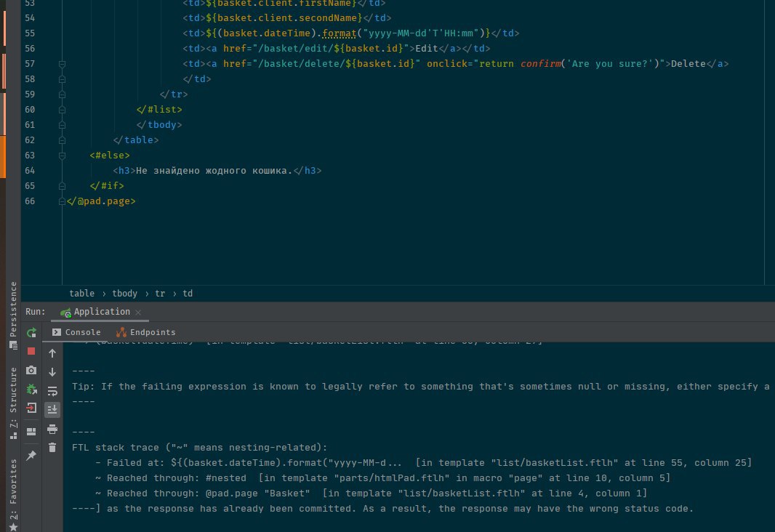775x532 pixels.
Task: Click line number 60 in the gutter
Action: (x=30, y=109)
